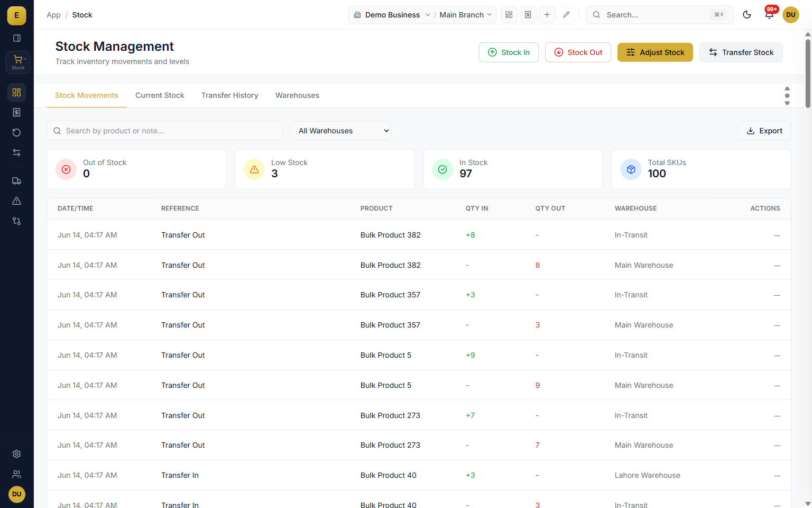Viewport: 812px width, 508px height.
Task: Click the Stock Out button
Action: click(x=578, y=52)
